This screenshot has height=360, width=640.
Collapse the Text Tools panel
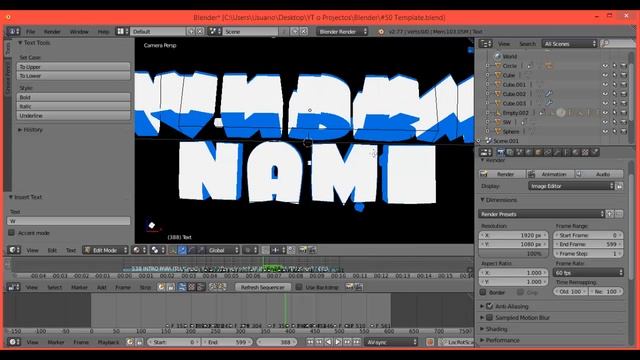tap(20, 43)
